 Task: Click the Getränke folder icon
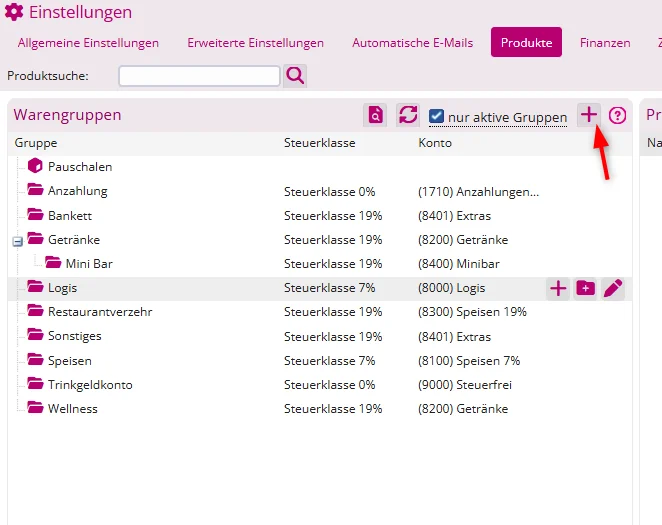[35, 238]
